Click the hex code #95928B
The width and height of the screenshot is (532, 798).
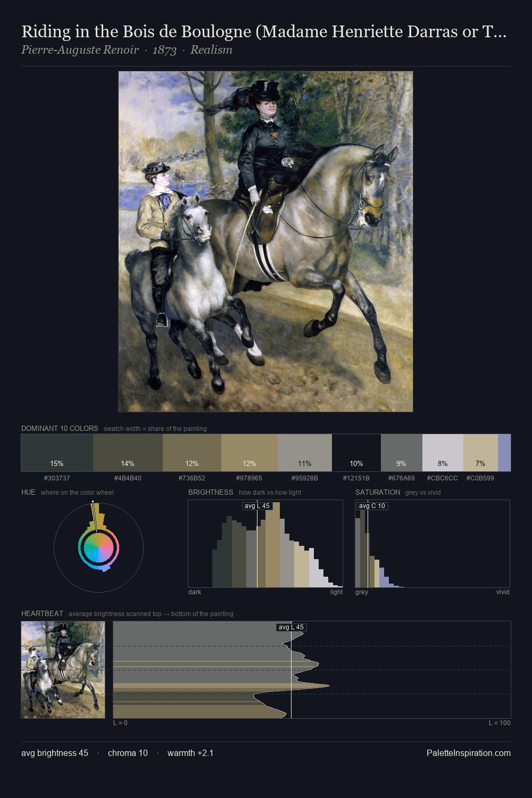click(305, 478)
